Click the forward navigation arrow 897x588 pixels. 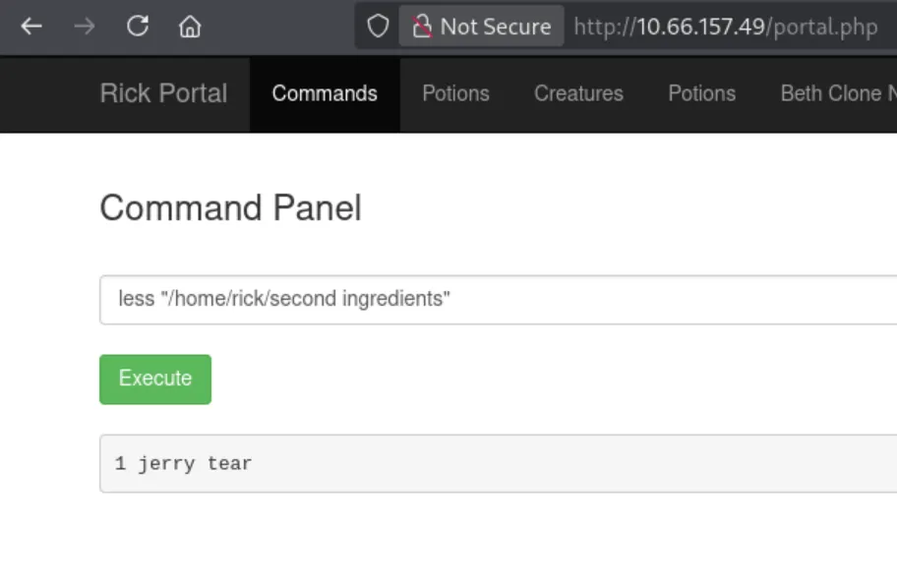85,27
